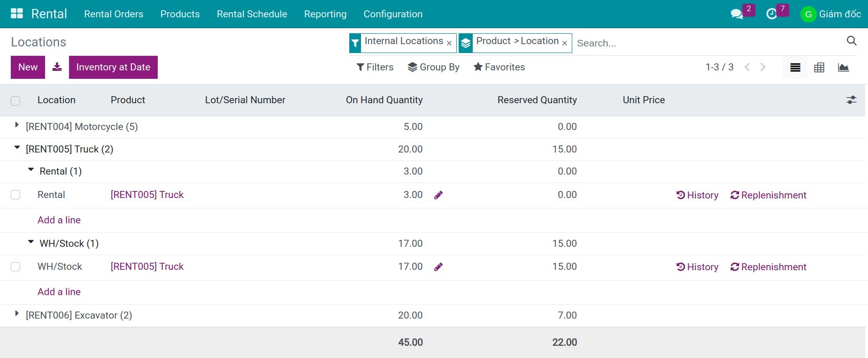The height and width of the screenshot is (358, 868).
Task: Open the Rental Orders menu
Action: point(114,14)
